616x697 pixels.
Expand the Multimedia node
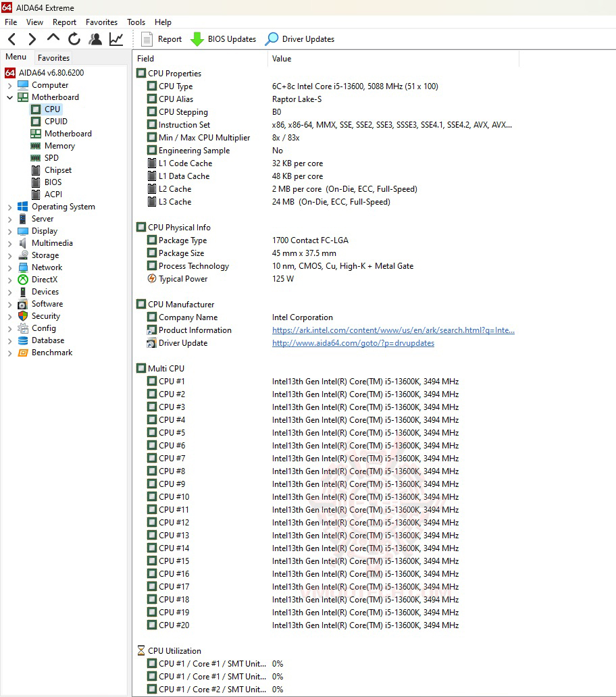coord(9,244)
